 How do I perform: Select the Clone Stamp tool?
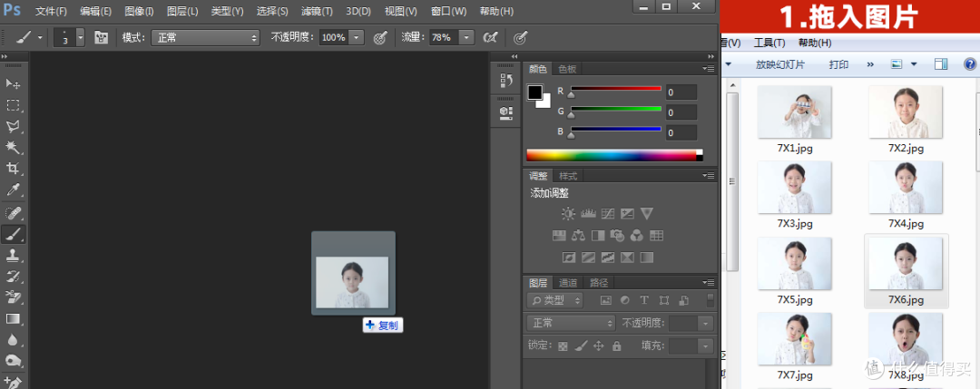pos(14,256)
